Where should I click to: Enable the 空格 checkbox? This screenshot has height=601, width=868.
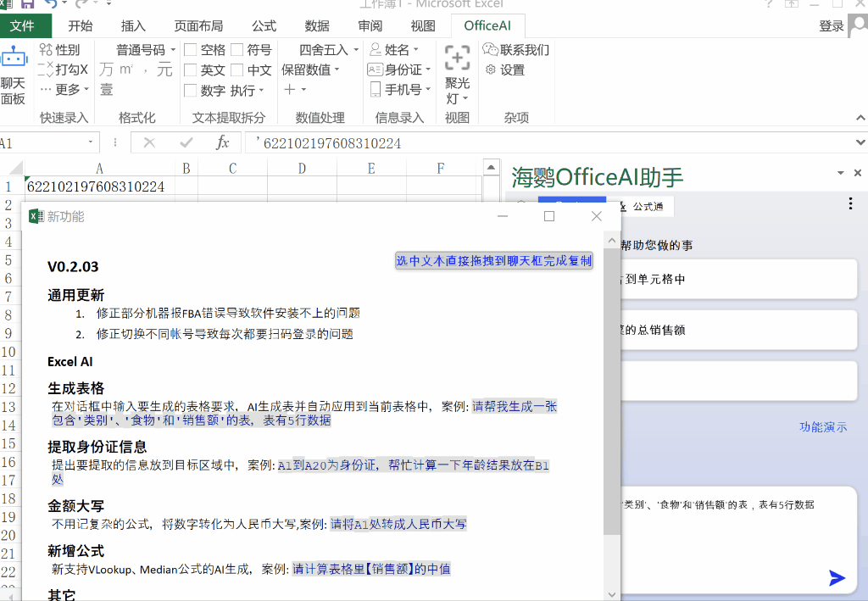[191, 50]
